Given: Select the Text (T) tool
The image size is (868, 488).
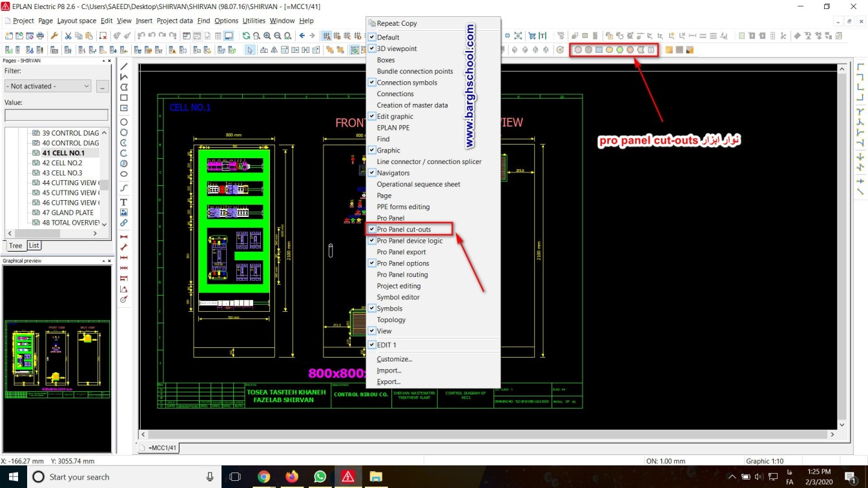Looking at the screenshot, I should click(x=124, y=202).
